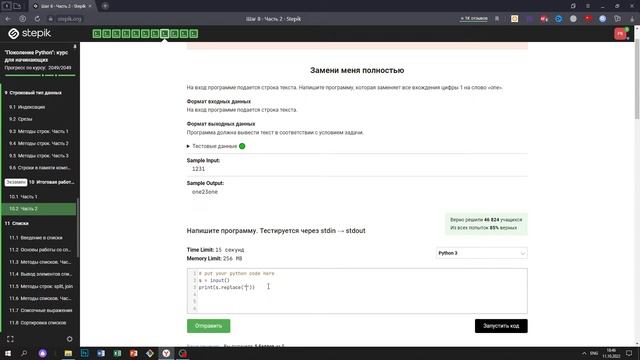Select the highlighted eighth step square
Image resolution: width=640 pixels, height=360 pixels.
click(x=164, y=34)
